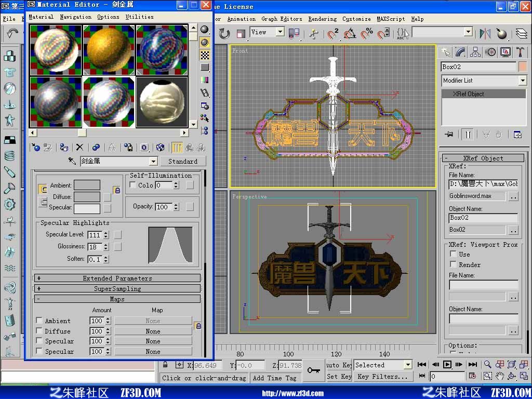Screen dimensions: 532x399
Task: Toggle checkered Background icon
Action: click(205, 55)
